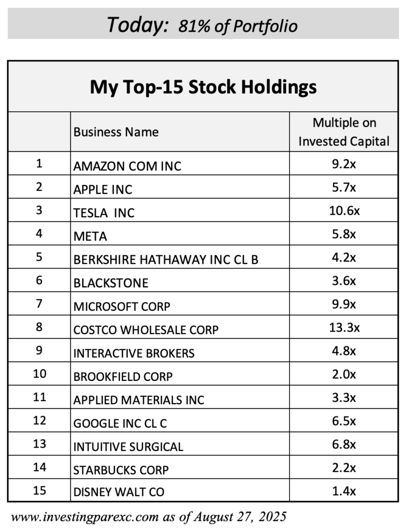The width and height of the screenshot is (406, 532).
Task: Select the APPLE INC cell
Action: pyautogui.click(x=180, y=187)
